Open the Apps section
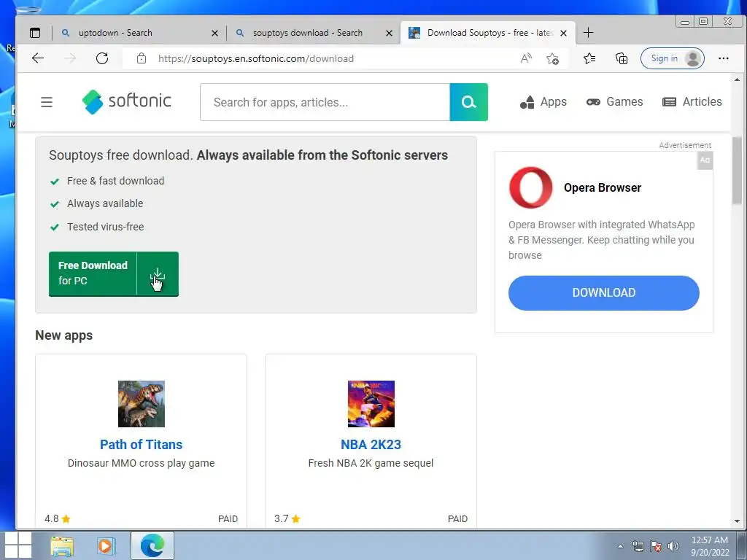Viewport: 747px width, 560px height. tap(543, 102)
